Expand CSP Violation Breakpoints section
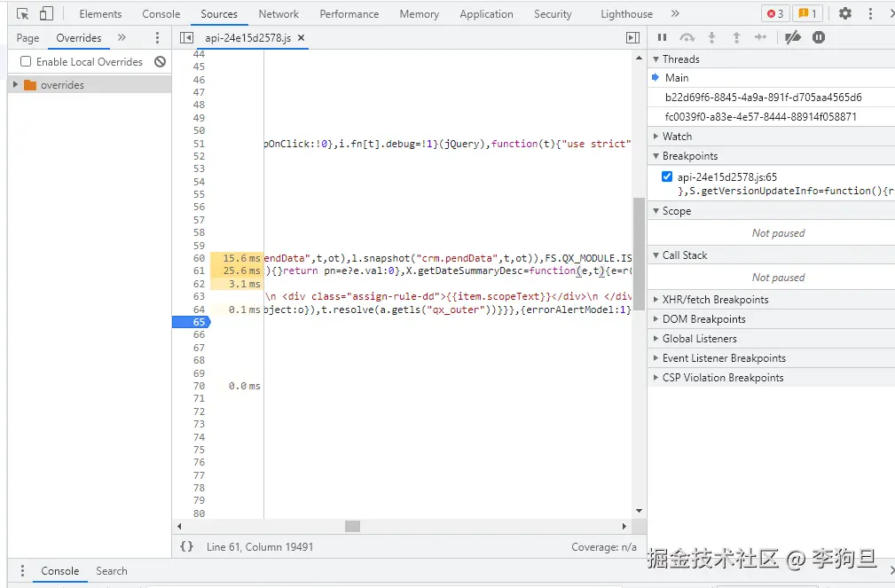Screen dimensions: 895x588 point(656,377)
